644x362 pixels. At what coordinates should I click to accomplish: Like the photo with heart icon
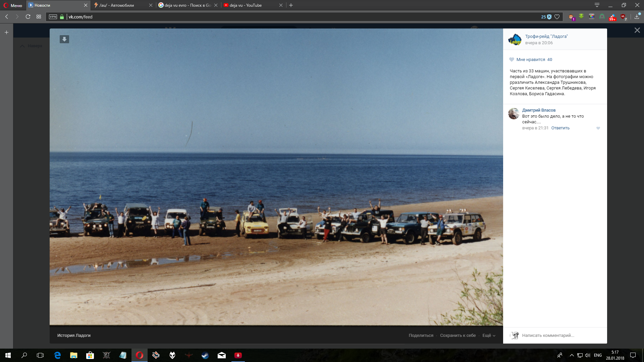click(512, 60)
